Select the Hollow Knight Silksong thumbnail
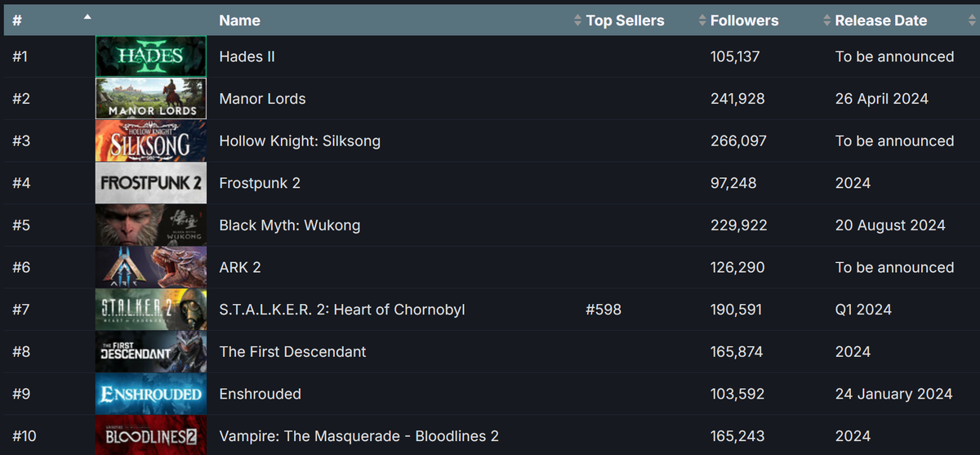Viewport: 980px width, 455px height. point(151,141)
